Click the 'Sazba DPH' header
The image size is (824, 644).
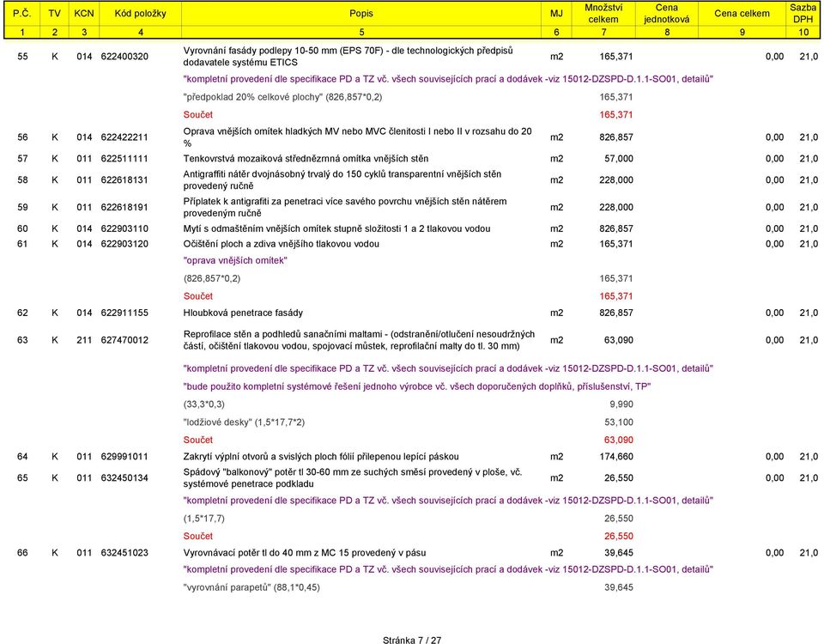click(x=803, y=14)
